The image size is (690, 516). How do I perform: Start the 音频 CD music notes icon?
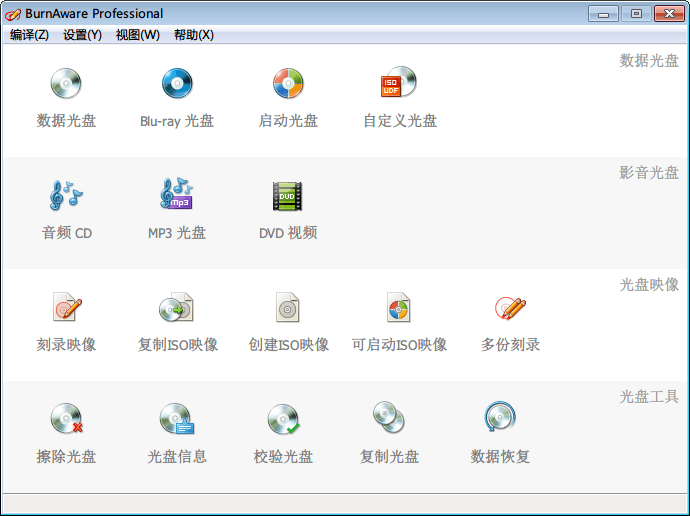point(66,195)
